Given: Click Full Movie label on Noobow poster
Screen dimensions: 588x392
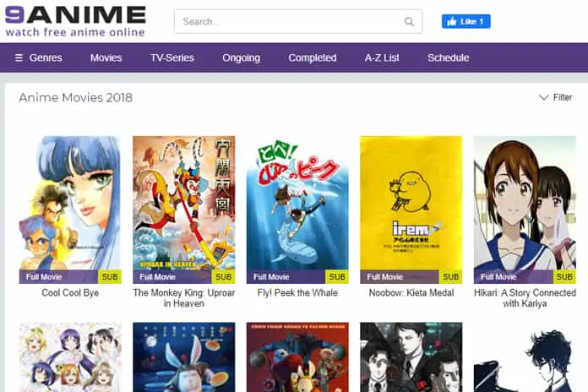Looking at the screenshot, I should pyautogui.click(x=384, y=277).
